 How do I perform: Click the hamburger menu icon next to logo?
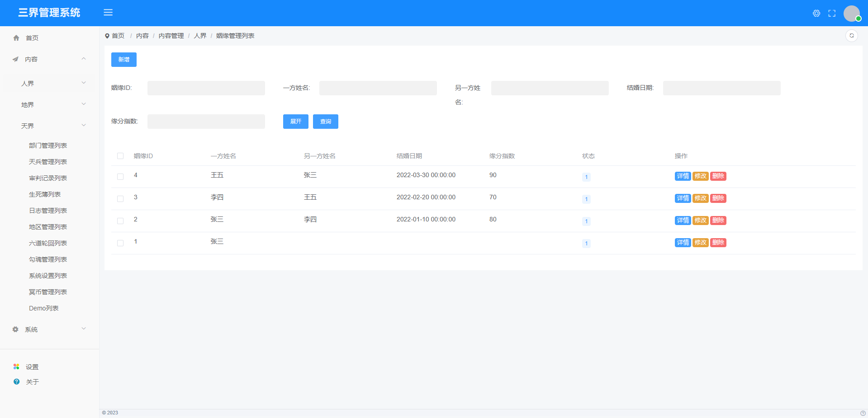coord(108,12)
